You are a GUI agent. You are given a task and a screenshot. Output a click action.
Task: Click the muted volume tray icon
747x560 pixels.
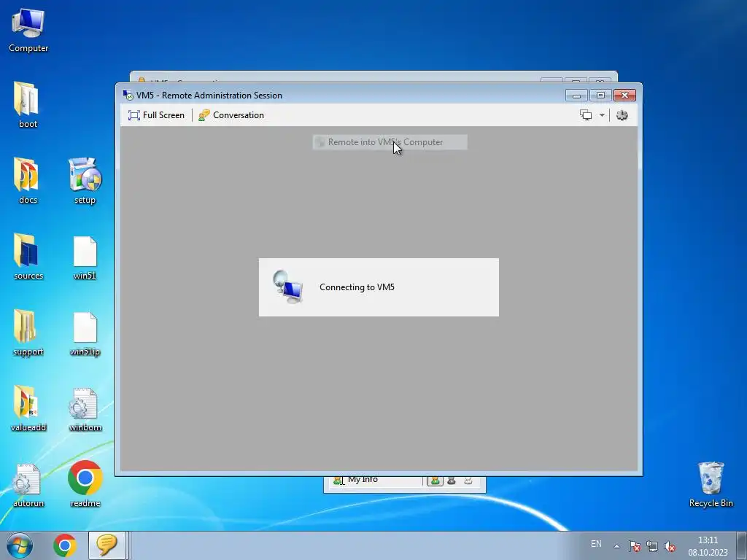[670, 546]
